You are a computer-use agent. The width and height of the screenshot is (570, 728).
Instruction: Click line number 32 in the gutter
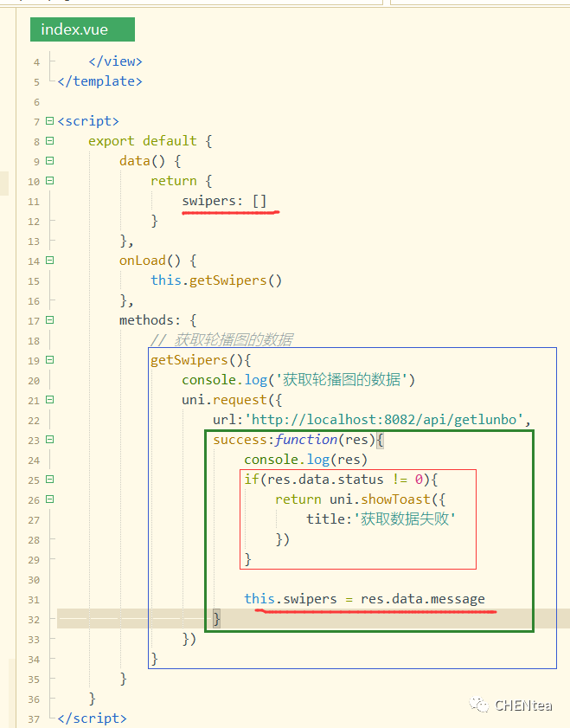(34, 620)
